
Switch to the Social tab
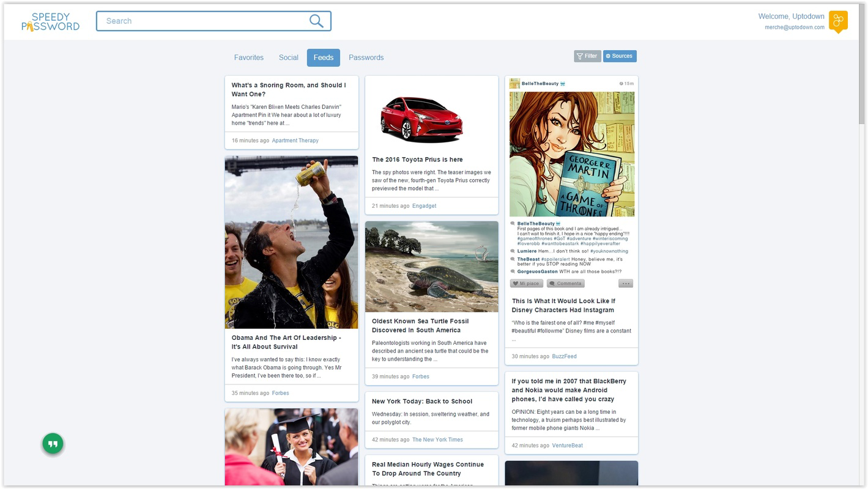(289, 57)
